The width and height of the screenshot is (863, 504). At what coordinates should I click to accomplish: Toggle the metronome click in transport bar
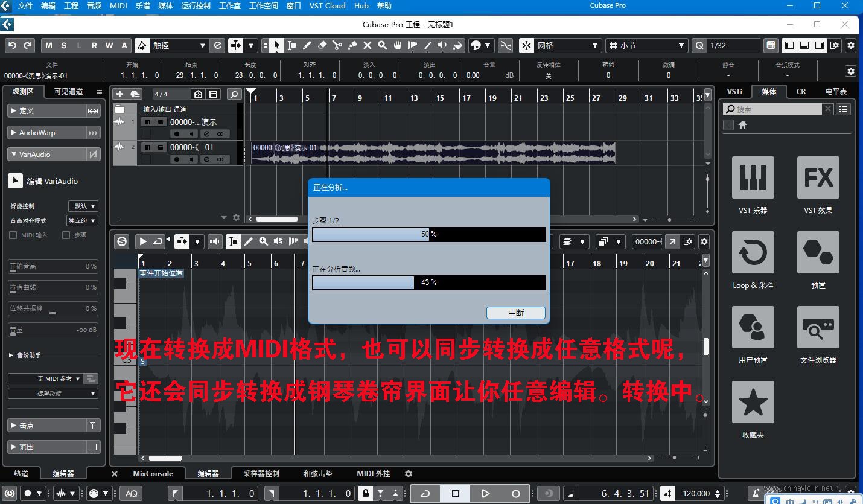tap(755, 493)
